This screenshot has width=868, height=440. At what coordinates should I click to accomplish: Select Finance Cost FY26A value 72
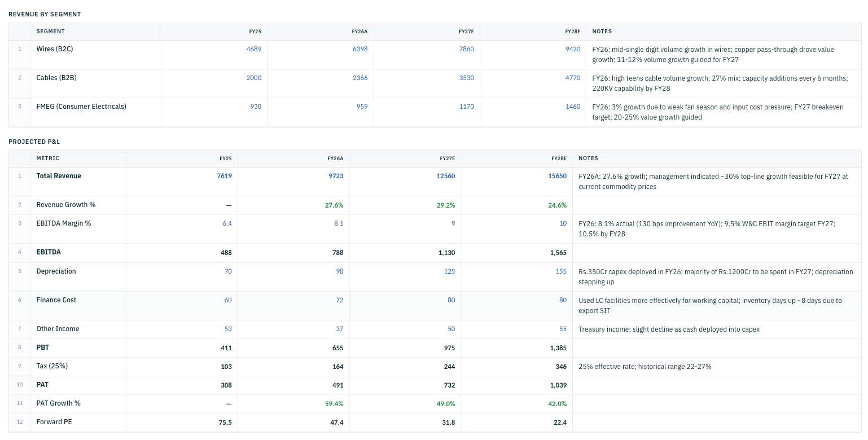(340, 300)
